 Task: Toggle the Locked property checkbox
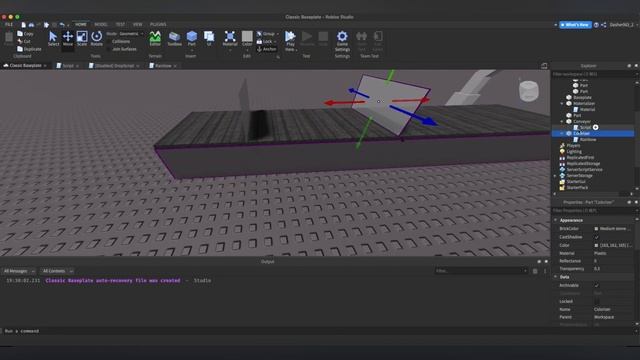[597, 301]
